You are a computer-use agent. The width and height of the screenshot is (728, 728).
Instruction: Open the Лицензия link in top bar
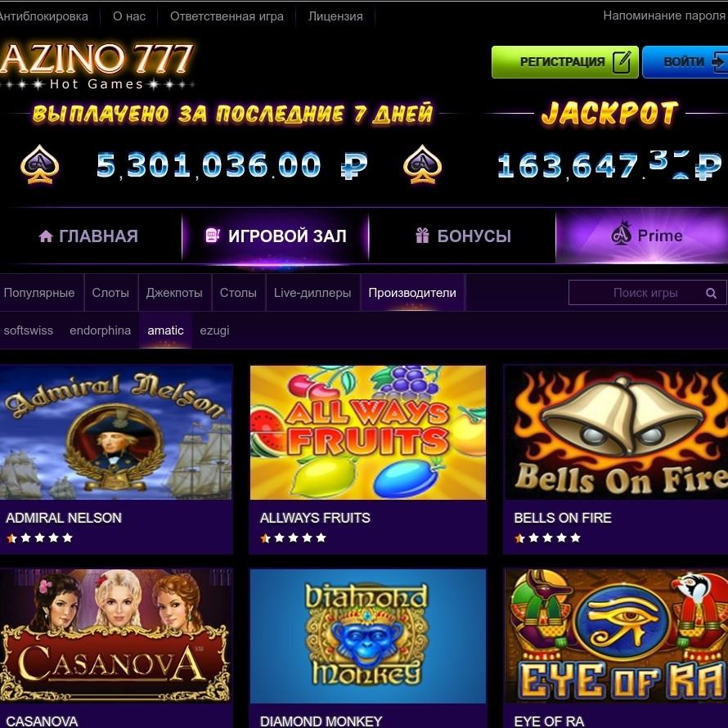point(335,16)
